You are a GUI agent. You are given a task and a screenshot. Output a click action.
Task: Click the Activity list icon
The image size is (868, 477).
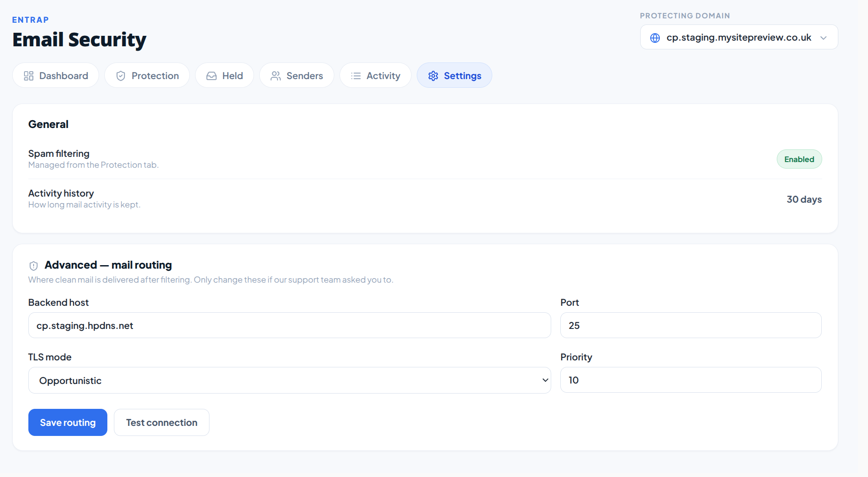pos(356,76)
